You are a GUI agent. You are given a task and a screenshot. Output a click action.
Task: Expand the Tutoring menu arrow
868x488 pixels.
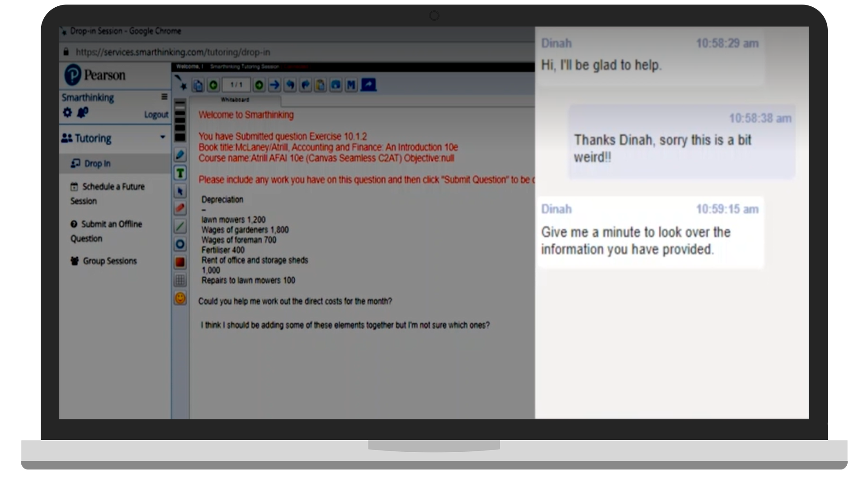[x=163, y=137]
